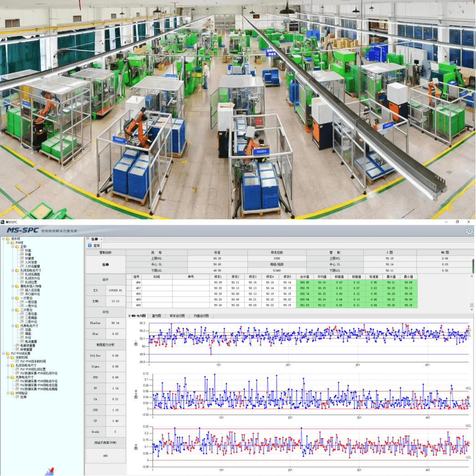Close the 拉伸 document tab
The height and width of the screenshot is (476, 476).
pyautogui.click(x=102, y=239)
